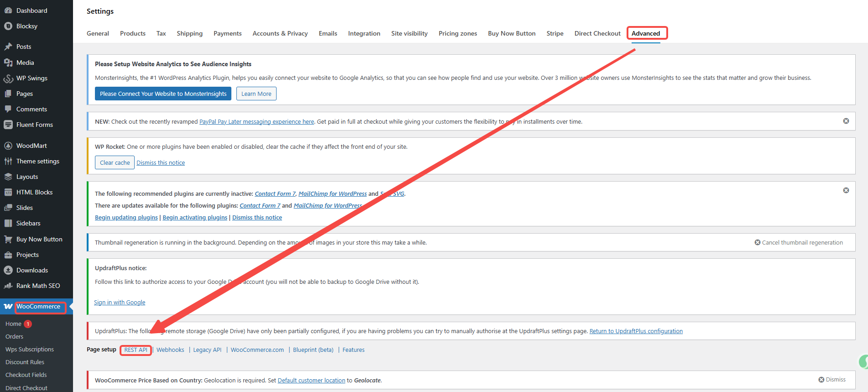This screenshot has height=392, width=868.
Task: Open the Media library icon
Action: click(8, 63)
